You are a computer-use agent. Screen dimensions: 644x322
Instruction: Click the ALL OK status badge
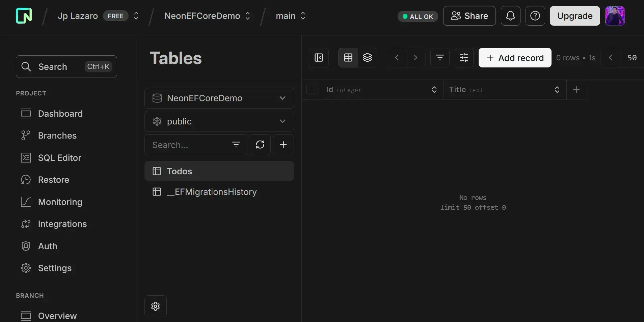(418, 16)
